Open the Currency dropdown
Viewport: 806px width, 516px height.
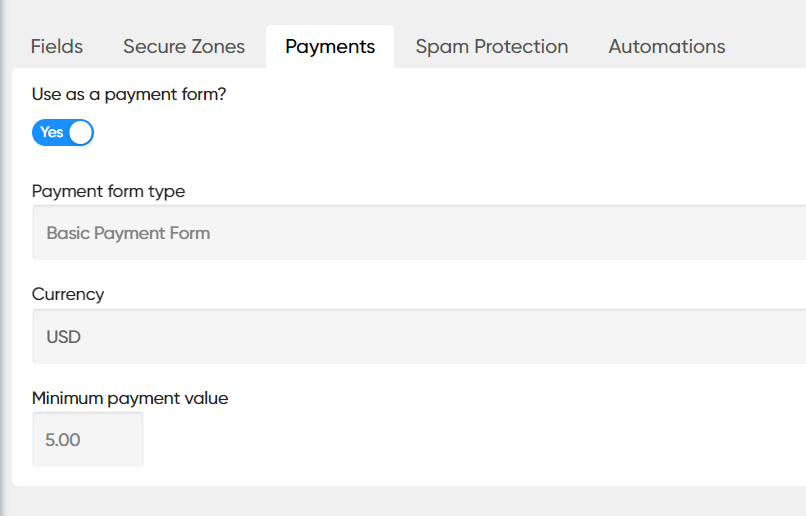[x=419, y=336]
